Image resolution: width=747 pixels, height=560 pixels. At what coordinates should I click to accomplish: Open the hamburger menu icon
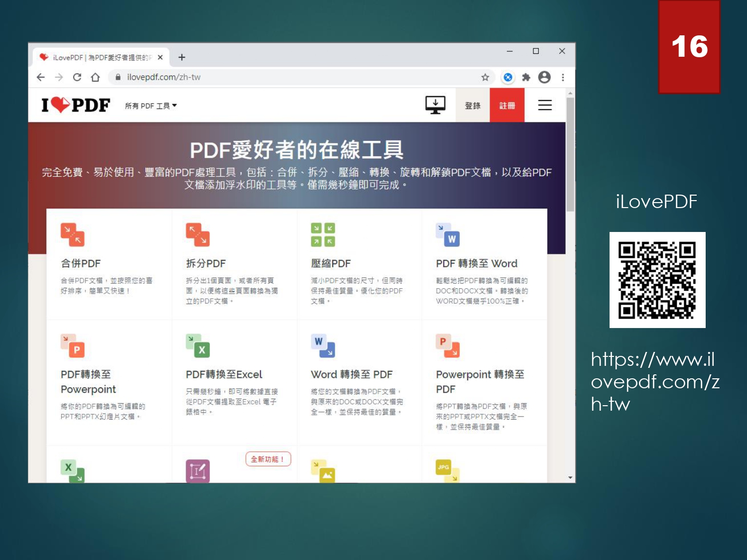[545, 105]
